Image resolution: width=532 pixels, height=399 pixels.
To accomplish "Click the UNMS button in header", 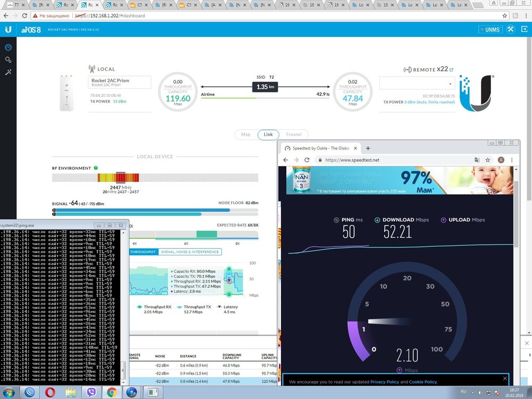I will (489, 29).
